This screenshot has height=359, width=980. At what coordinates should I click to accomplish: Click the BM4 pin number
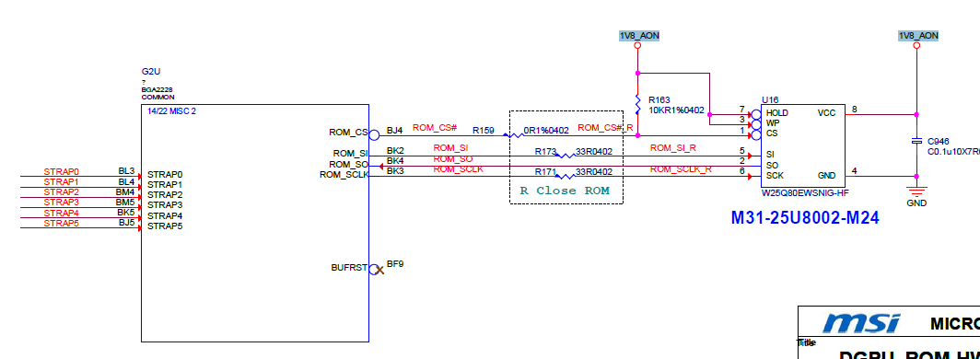pyautogui.click(x=125, y=191)
